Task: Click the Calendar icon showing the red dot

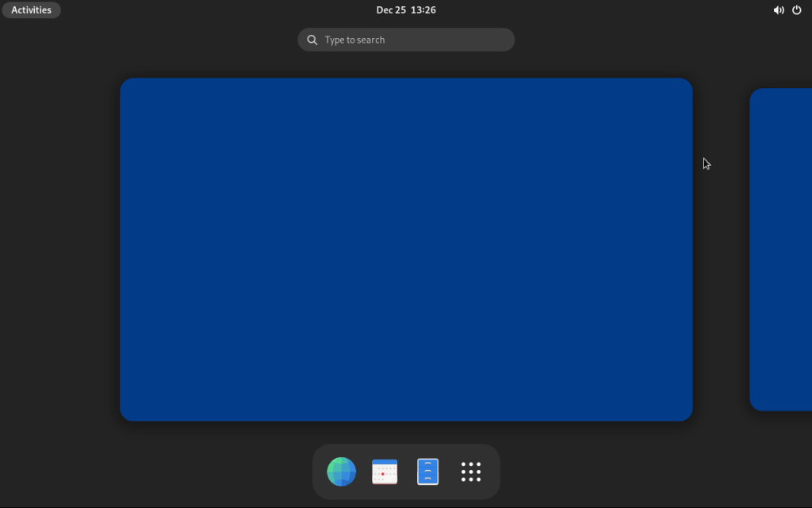Action: (385, 471)
